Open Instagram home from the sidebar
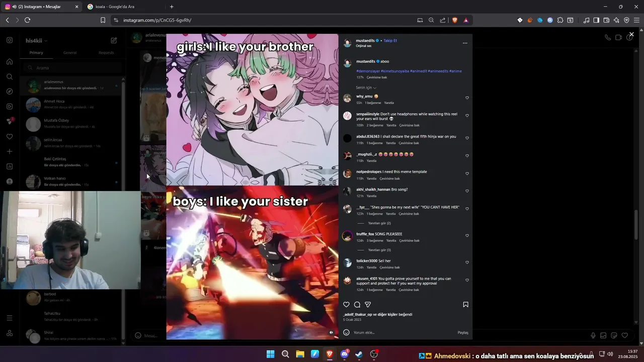 (x=10, y=61)
